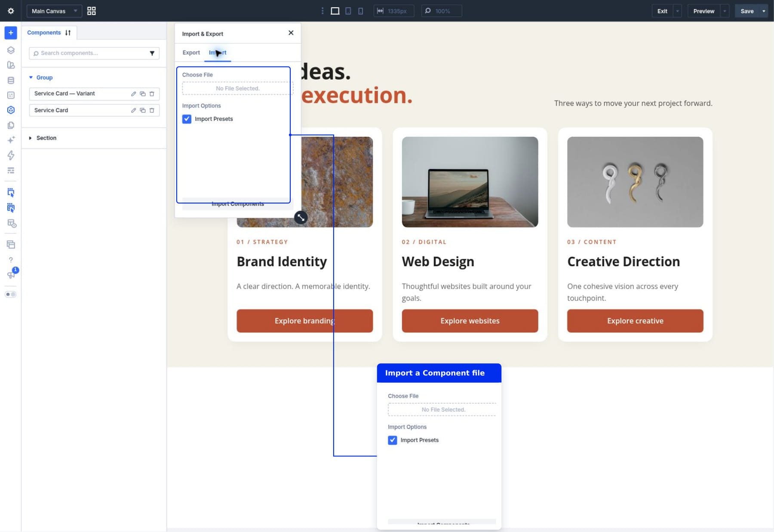This screenshot has width=774, height=532.
Task: Toggle the light/dark switch in sidebar
Action: click(11, 294)
